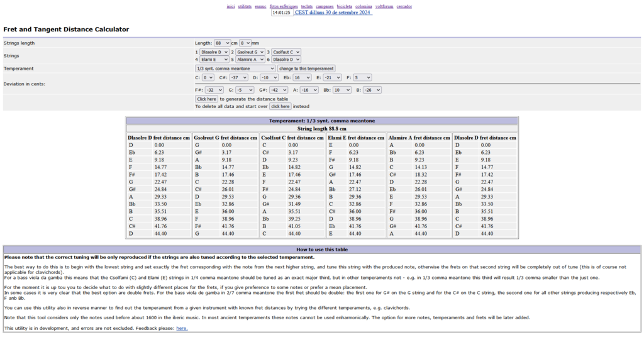
Task: Open the 'inici' navigation link
Action: click(231, 6)
